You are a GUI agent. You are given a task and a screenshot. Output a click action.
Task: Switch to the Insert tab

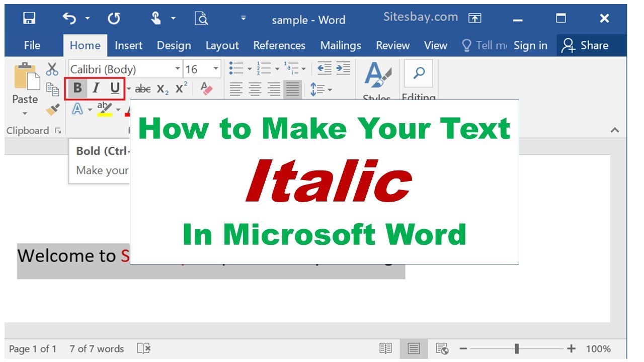pyautogui.click(x=128, y=45)
